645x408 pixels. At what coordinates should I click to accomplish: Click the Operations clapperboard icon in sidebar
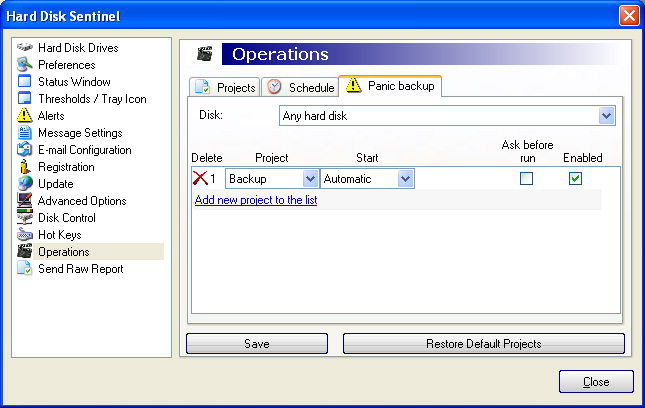[25, 252]
